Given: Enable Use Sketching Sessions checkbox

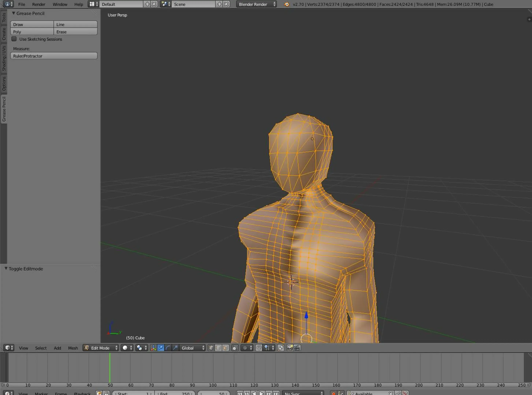Looking at the screenshot, I should [14, 39].
